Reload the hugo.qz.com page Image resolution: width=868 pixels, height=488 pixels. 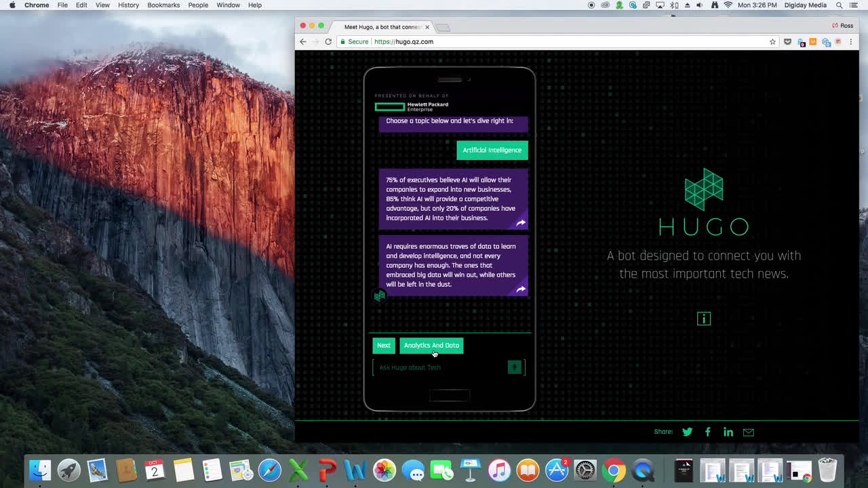pyautogui.click(x=328, y=41)
